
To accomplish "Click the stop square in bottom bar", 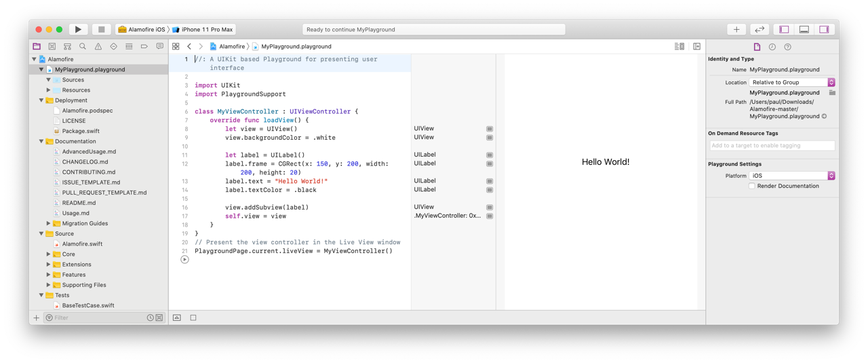I will (193, 318).
